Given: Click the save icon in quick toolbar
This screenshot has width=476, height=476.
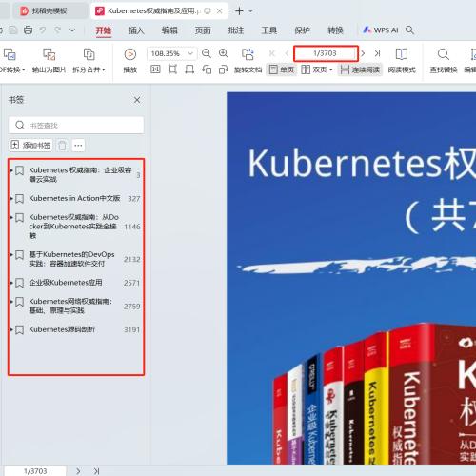Looking at the screenshot, I should coord(13,30).
